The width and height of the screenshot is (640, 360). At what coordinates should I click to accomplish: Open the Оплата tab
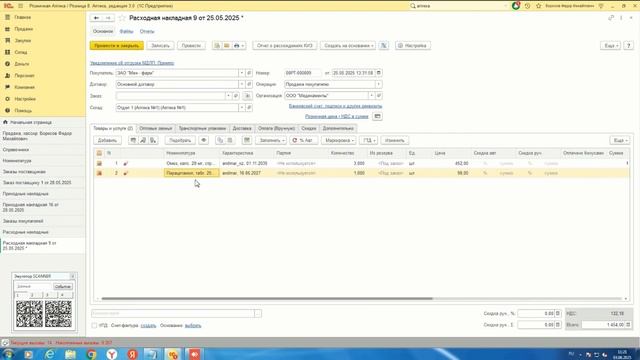[276, 128]
